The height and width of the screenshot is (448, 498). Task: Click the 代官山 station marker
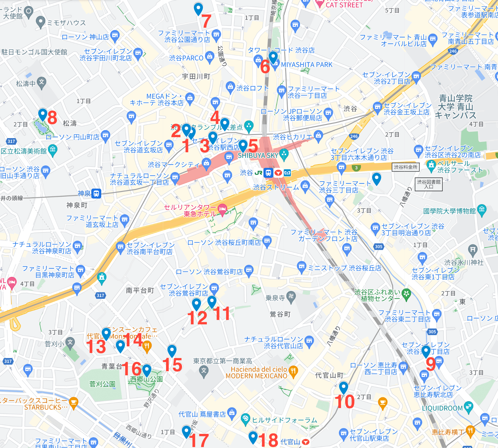[306, 442]
